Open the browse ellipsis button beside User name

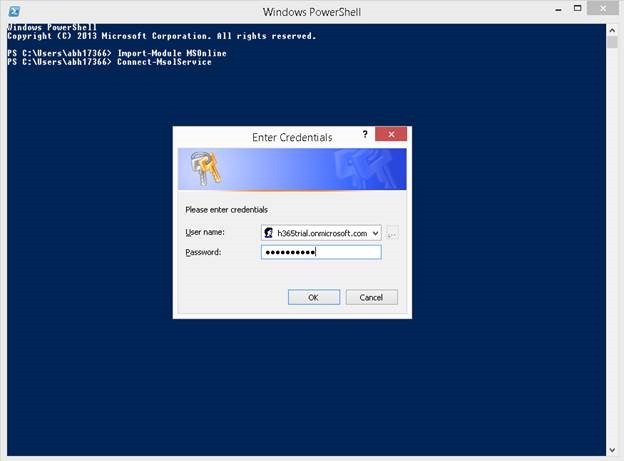click(x=392, y=233)
